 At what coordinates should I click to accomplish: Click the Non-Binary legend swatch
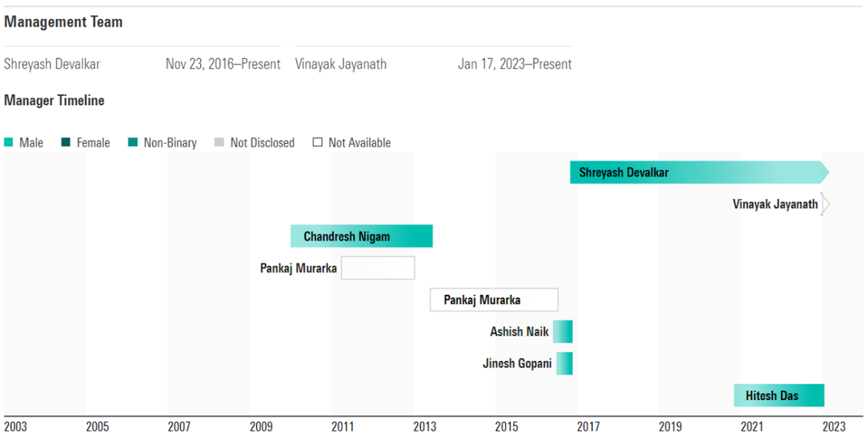[133, 143]
